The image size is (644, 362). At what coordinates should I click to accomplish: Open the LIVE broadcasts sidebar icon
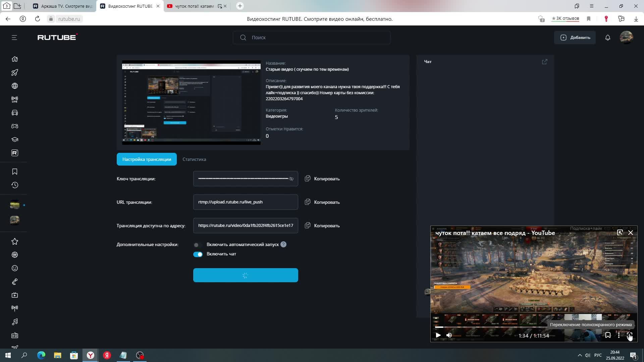15,99
